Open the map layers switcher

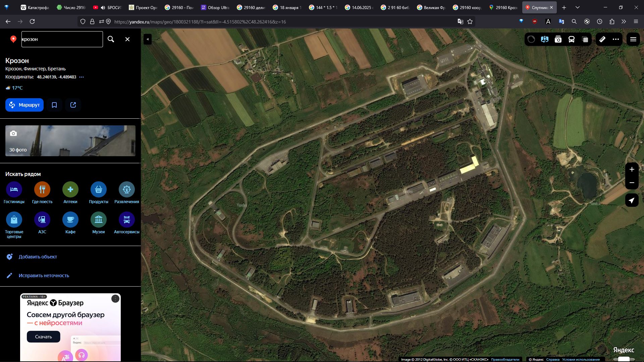click(585, 40)
